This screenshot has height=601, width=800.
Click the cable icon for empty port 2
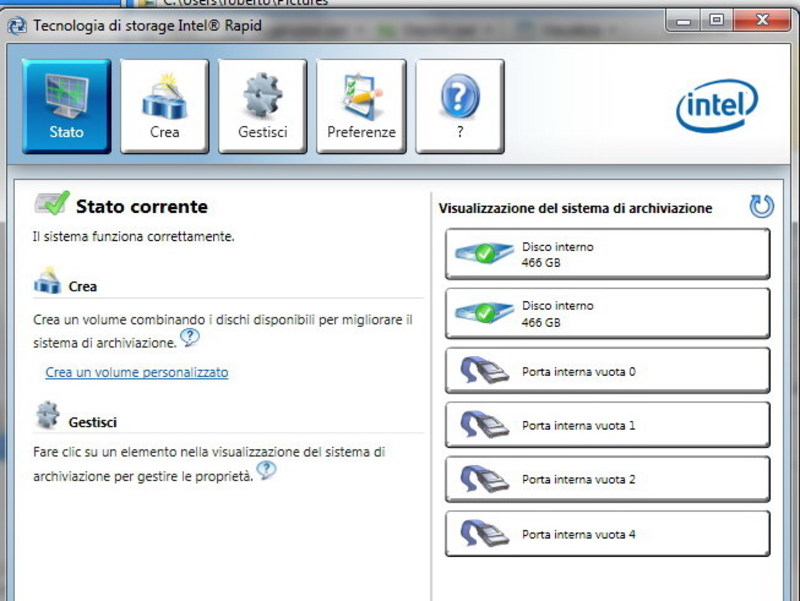tap(485, 479)
